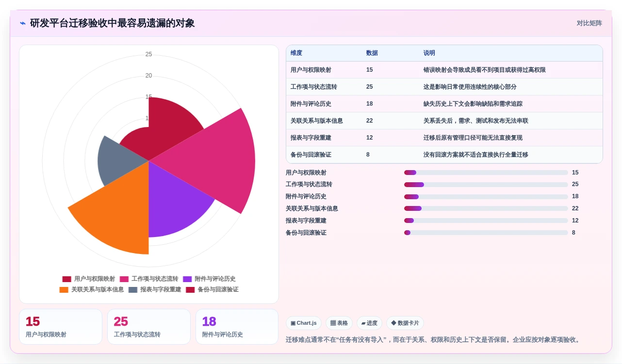The image size is (622, 364).
Task: Click table value 22 for 关联关系与版本信息
Action: (x=370, y=121)
